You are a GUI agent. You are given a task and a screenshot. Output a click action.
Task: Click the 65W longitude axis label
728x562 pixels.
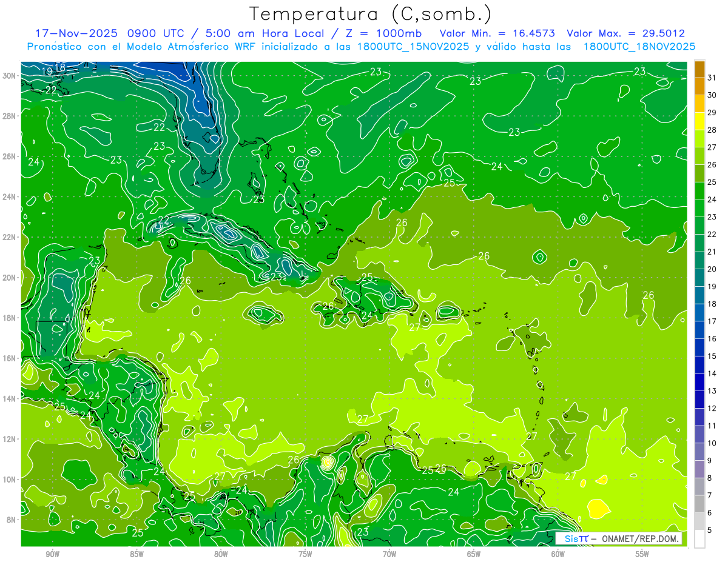474,554
